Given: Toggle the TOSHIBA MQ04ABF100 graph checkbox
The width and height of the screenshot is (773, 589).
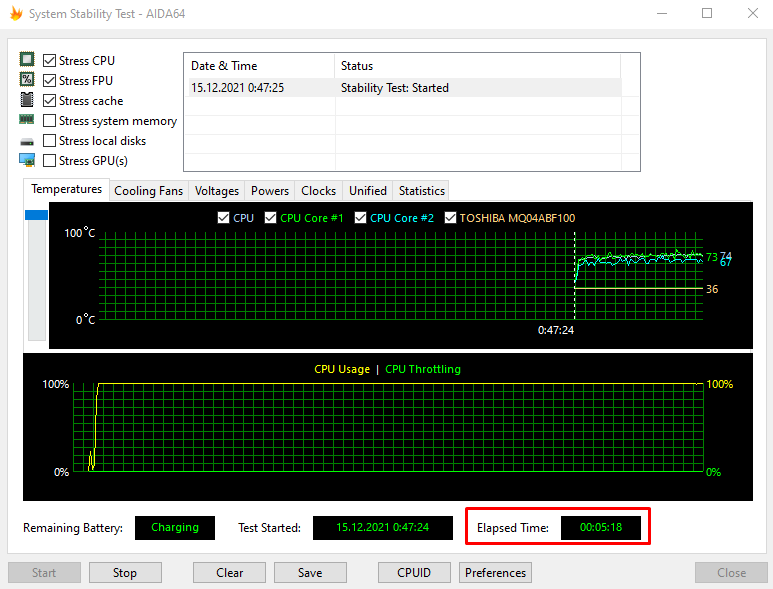Looking at the screenshot, I should tap(450, 217).
